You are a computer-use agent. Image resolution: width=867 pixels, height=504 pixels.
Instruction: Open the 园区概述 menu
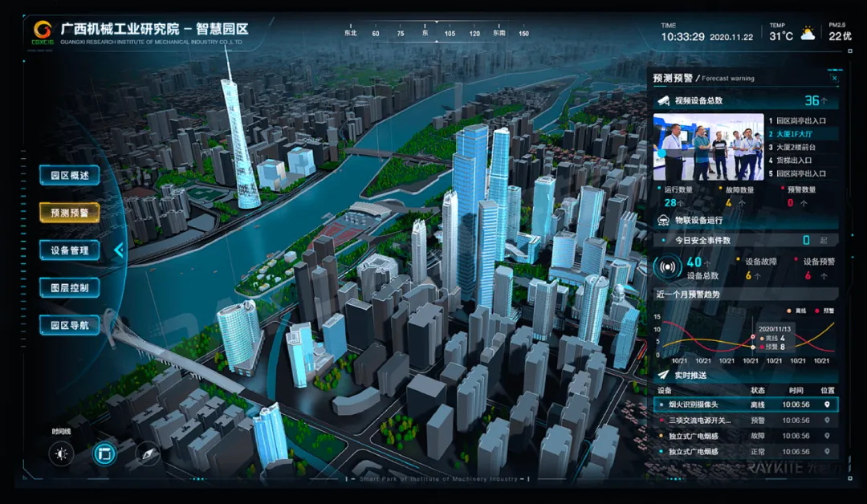(x=70, y=175)
